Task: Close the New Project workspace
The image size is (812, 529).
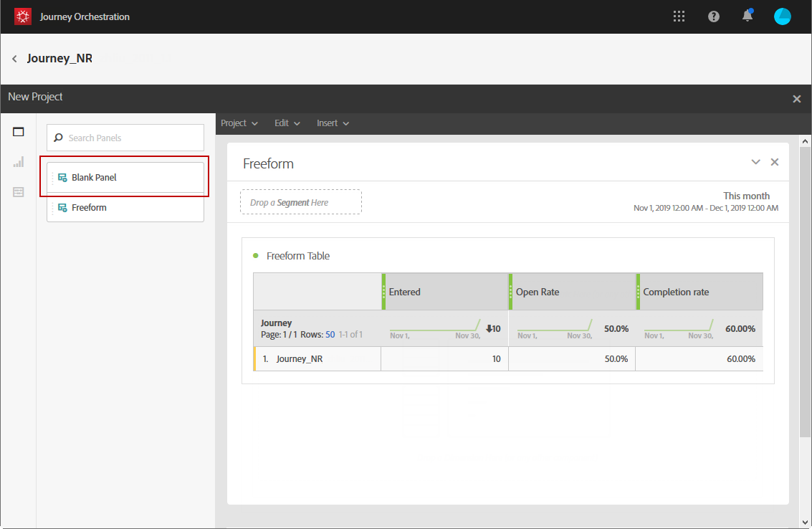Action: (x=796, y=99)
